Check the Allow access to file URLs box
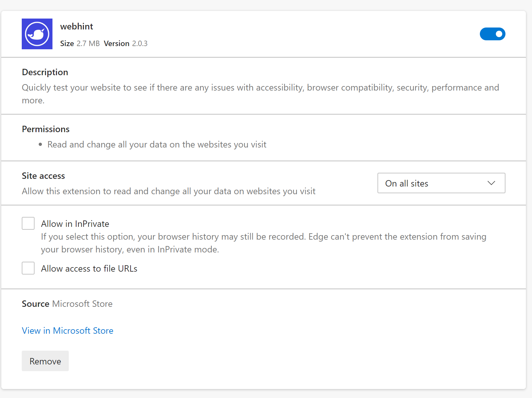The width and height of the screenshot is (532, 398). (x=28, y=268)
